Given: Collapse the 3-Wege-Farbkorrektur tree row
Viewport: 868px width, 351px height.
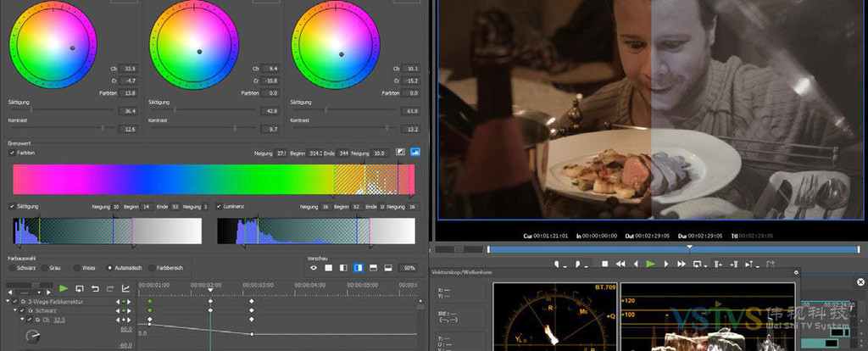Looking at the screenshot, I should coord(8,301).
